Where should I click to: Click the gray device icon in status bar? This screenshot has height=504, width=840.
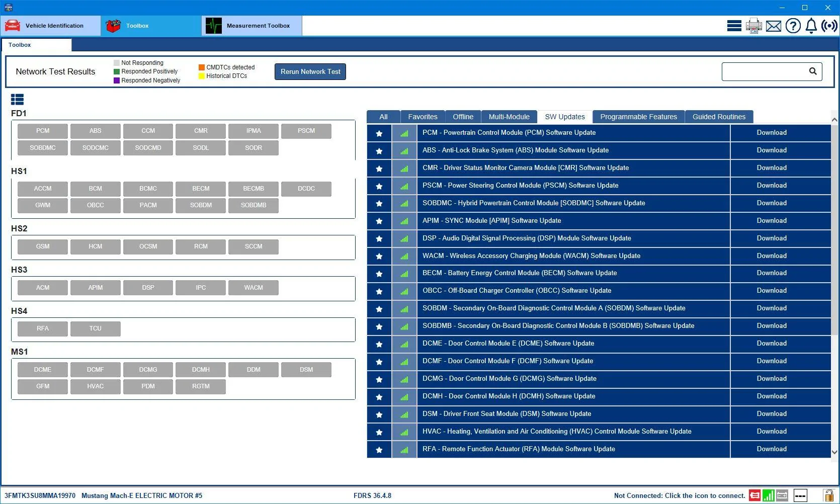point(782,495)
